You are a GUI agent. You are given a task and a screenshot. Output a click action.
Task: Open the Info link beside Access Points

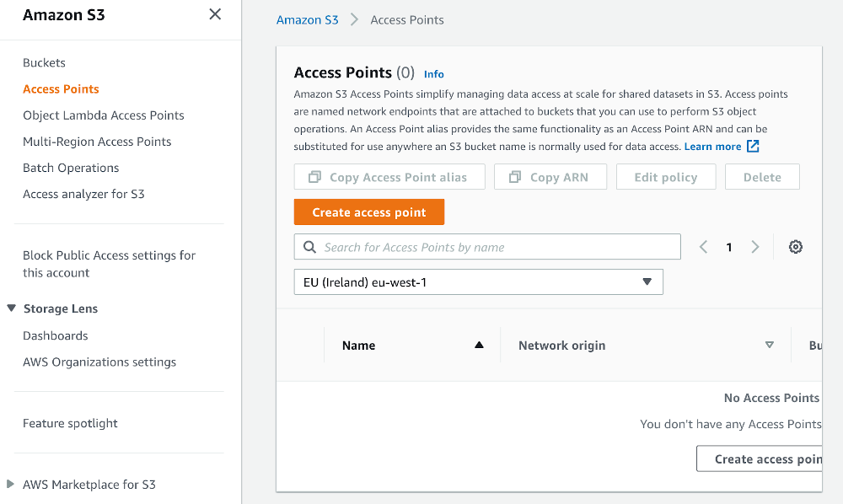pos(433,74)
